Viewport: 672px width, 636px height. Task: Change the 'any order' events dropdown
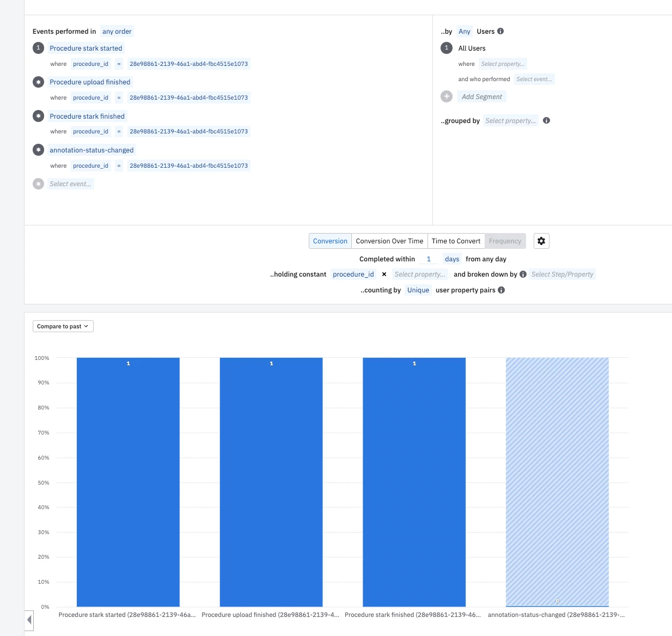coord(117,31)
